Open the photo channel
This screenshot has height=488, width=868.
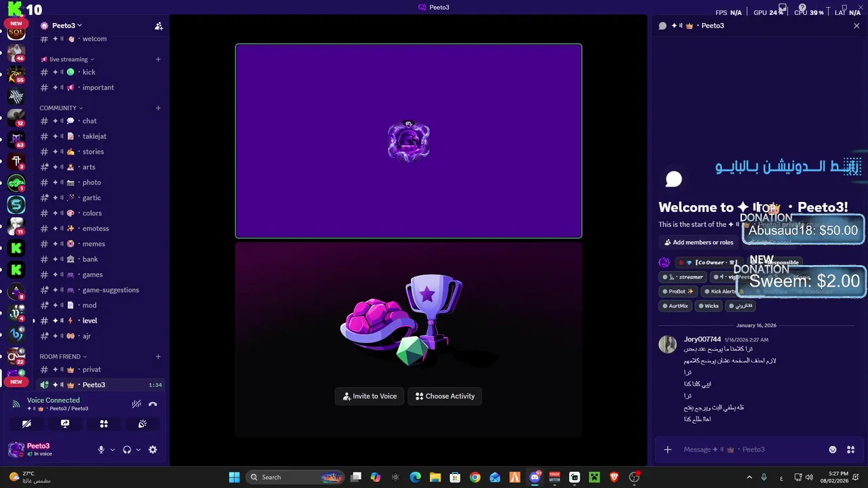tap(100, 182)
